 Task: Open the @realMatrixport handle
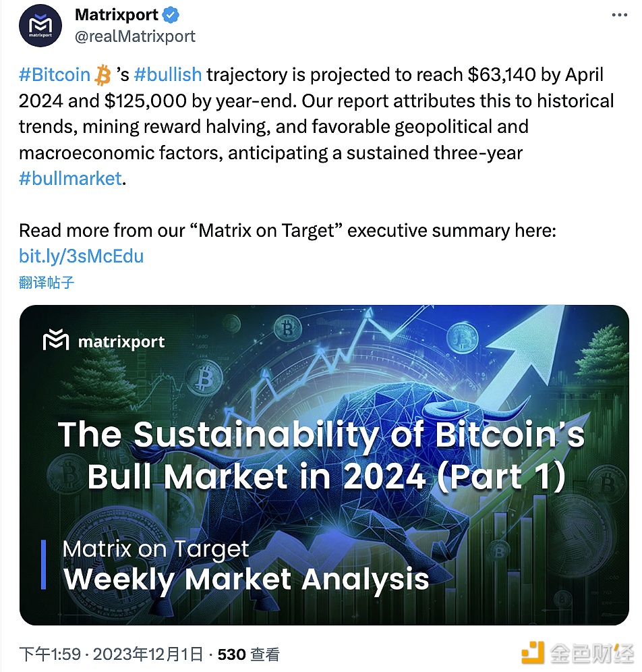coord(135,36)
